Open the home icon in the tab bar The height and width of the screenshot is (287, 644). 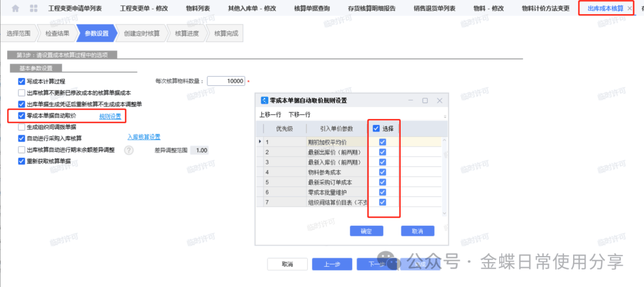[16, 8]
